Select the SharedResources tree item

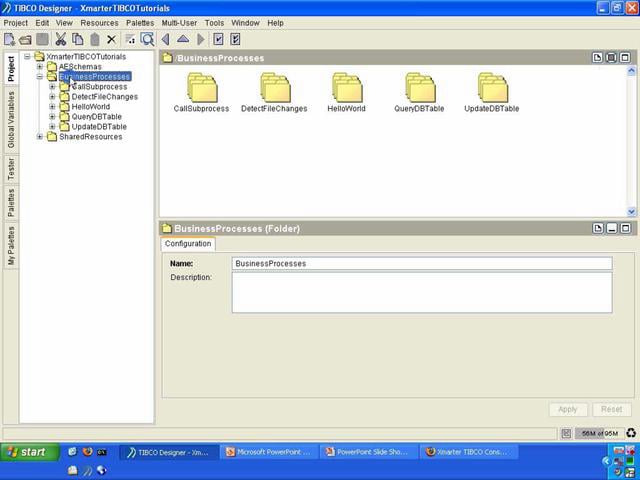[91, 137]
